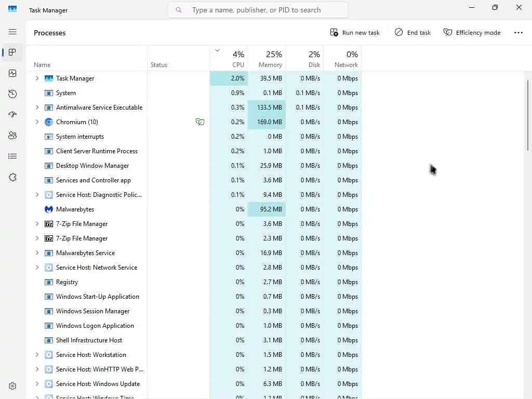Screen dimensions: 532x399
Task: Open the Services sidebar icon
Action: point(12,177)
